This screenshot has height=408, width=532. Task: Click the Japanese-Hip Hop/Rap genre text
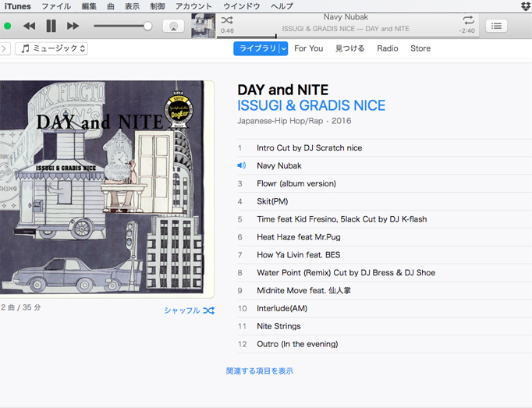point(280,121)
